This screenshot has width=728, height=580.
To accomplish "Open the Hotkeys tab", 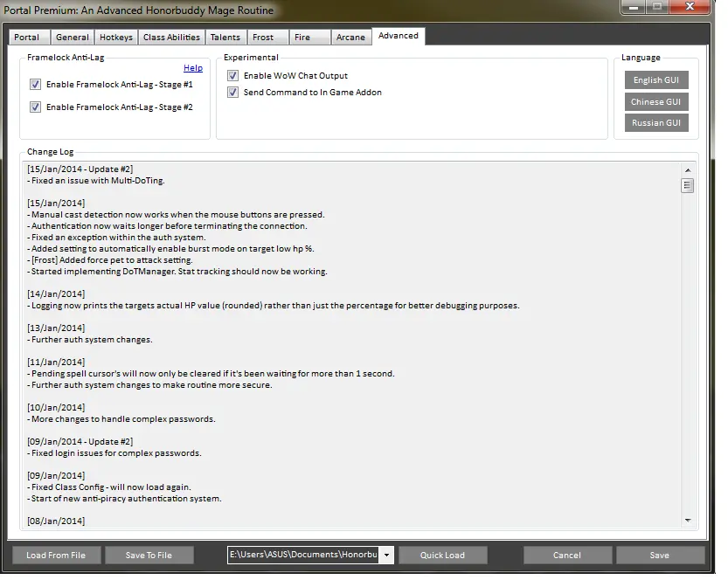I will [x=116, y=37].
